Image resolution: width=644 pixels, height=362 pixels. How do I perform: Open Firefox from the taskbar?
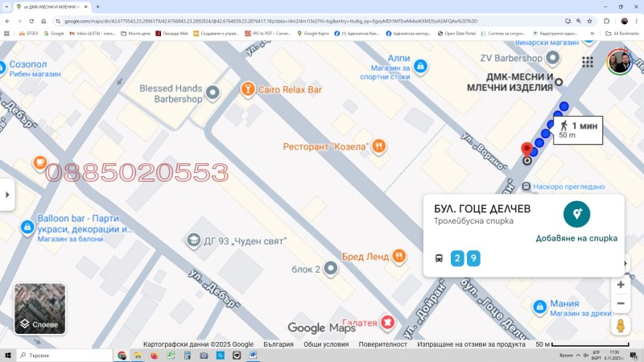tap(155, 356)
